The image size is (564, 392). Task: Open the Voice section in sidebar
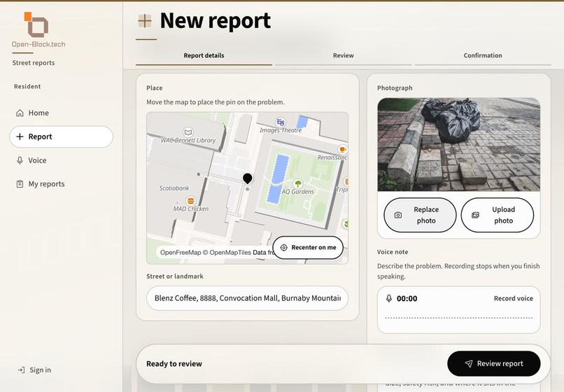pos(61,160)
